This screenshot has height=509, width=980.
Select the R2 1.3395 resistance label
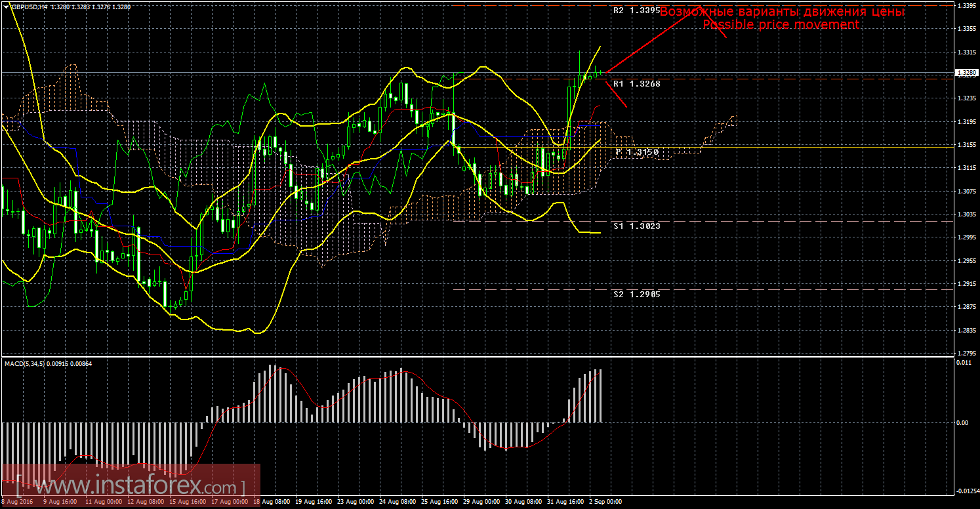[x=636, y=10]
